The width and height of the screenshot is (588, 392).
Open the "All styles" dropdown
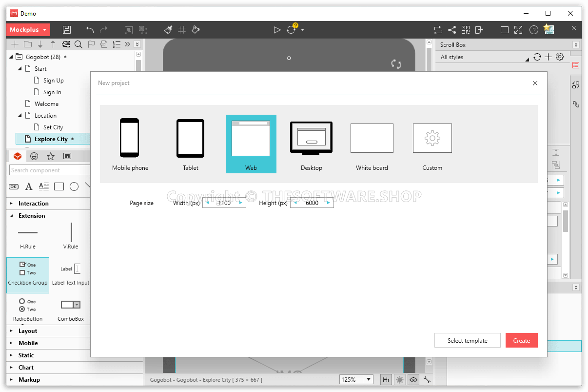point(483,57)
